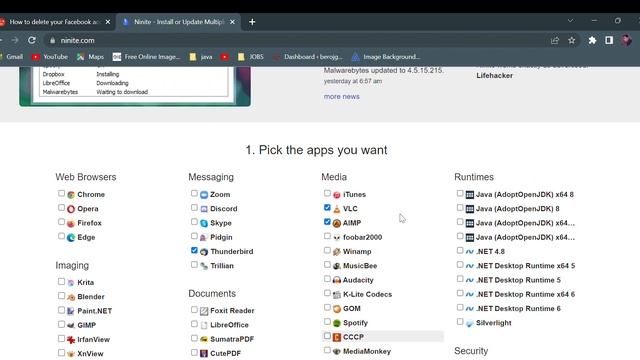Open the tab search dropdown arrow
The image size is (640, 360).
pyautogui.click(x=570, y=21)
